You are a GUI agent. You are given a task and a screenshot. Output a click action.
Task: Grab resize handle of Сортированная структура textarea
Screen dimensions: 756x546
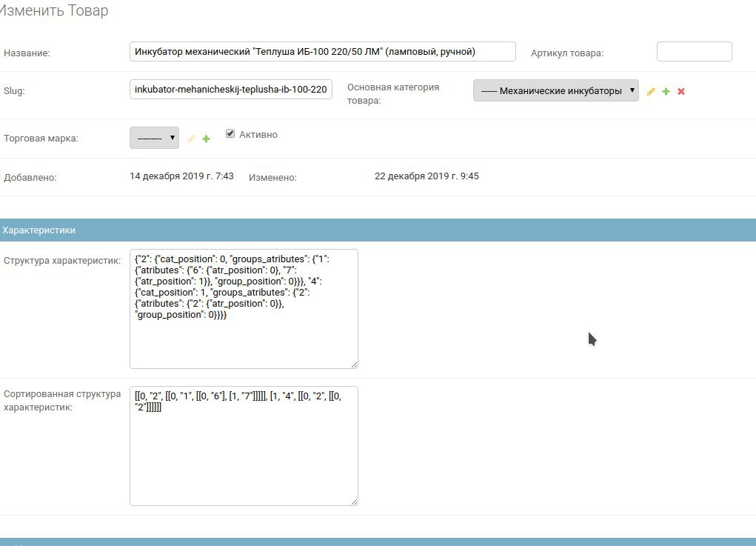point(355,502)
